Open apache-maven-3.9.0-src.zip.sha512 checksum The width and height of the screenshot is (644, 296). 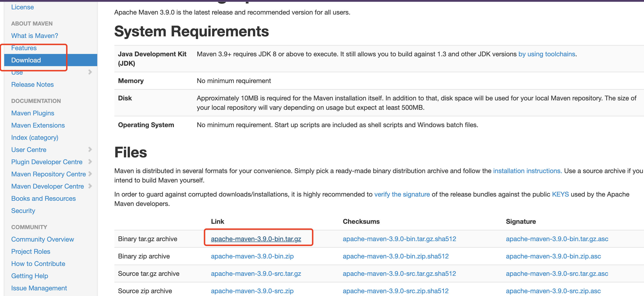pos(396,291)
